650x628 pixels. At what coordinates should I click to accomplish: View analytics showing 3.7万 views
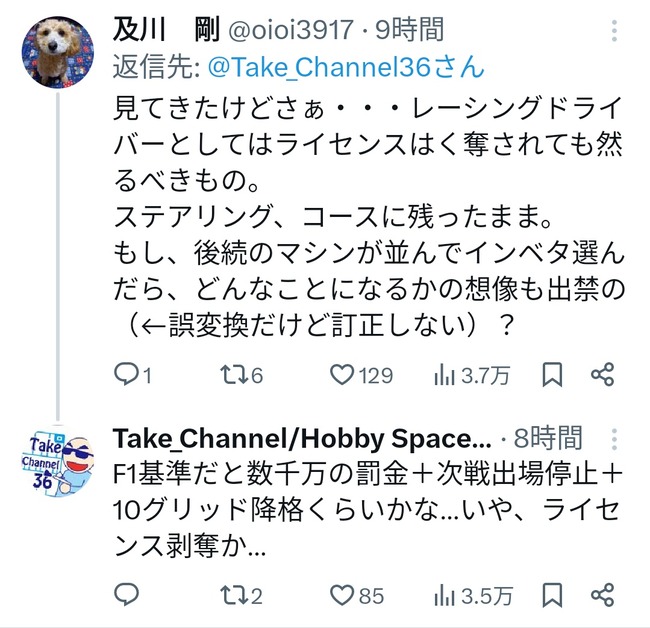tap(471, 376)
